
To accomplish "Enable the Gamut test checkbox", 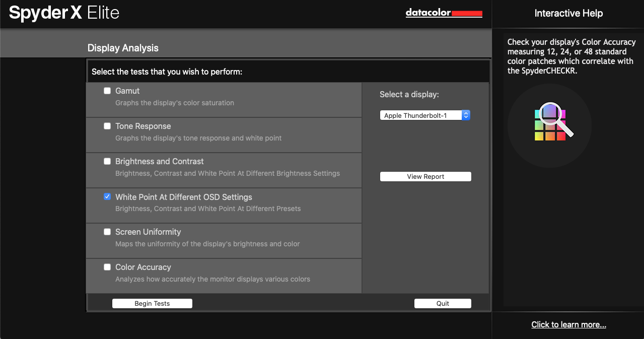I will tap(107, 91).
